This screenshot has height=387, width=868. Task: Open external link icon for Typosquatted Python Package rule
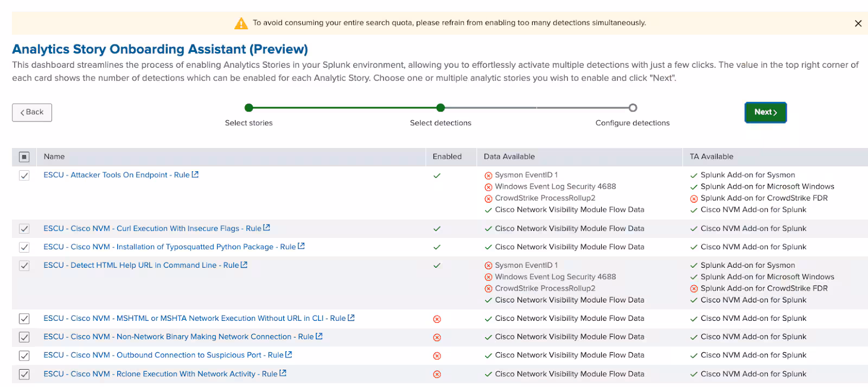pos(301,247)
